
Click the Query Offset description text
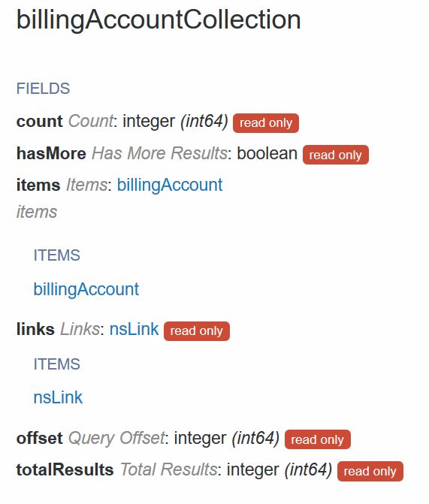pyautogui.click(x=116, y=439)
